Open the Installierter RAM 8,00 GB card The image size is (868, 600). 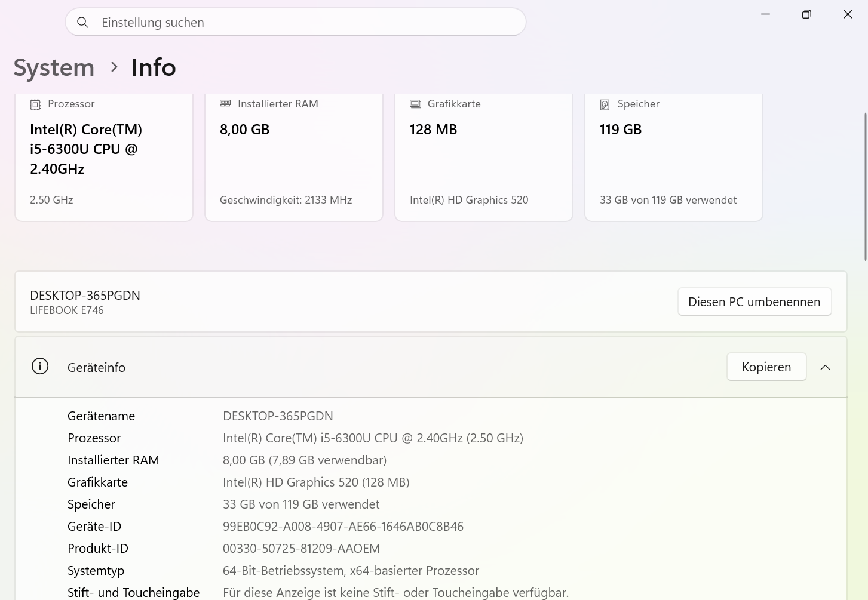click(x=294, y=158)
